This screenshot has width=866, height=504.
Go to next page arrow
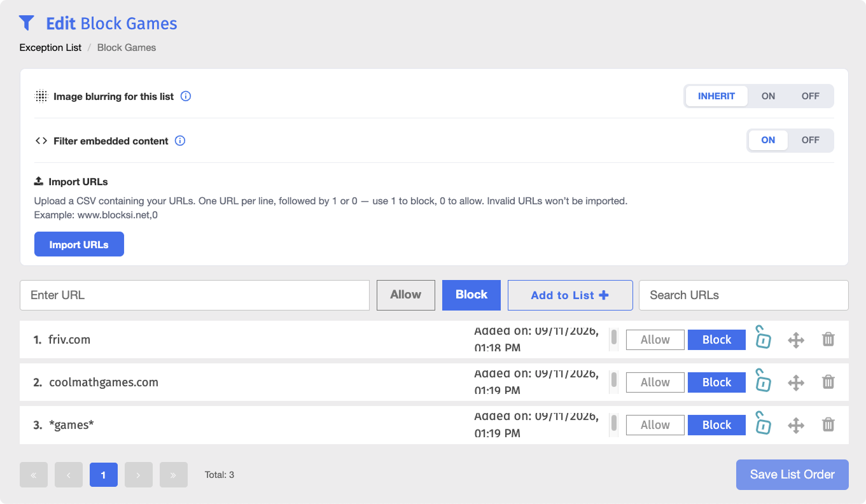[139, 475]
